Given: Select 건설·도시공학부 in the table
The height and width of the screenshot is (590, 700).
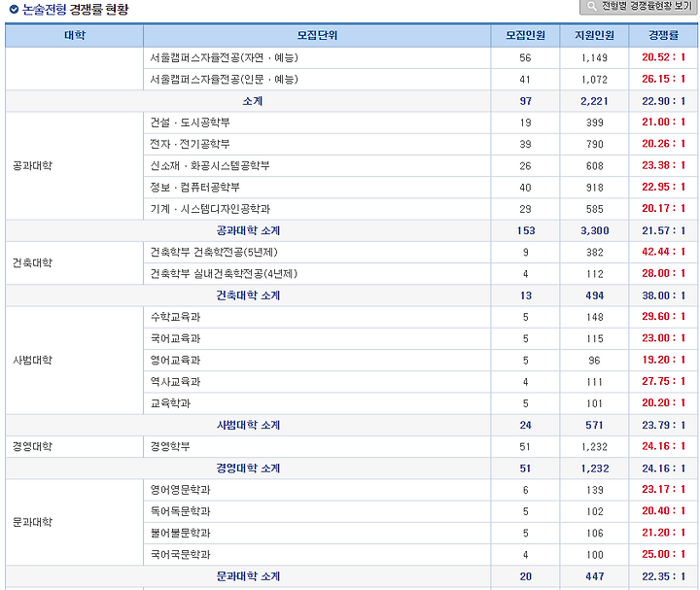Looking at the screenshot, I should pyautogui.click(x=190, y=122).
